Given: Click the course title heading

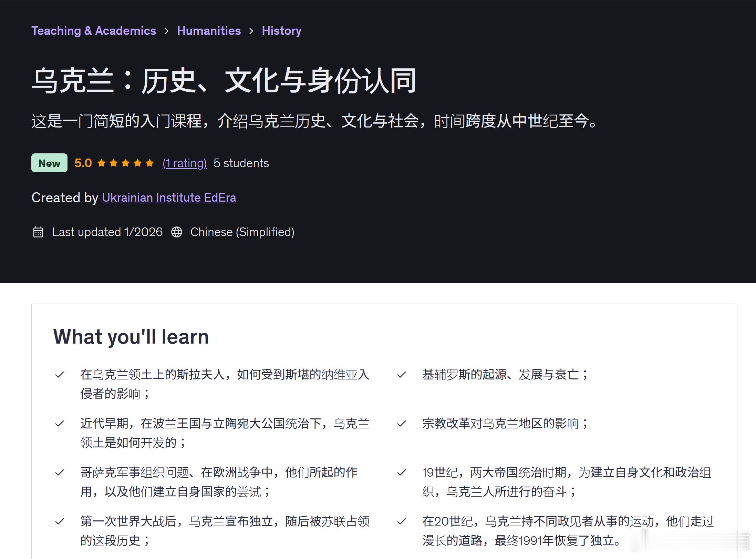Looking at the screenshot, I should pos(224,81).
